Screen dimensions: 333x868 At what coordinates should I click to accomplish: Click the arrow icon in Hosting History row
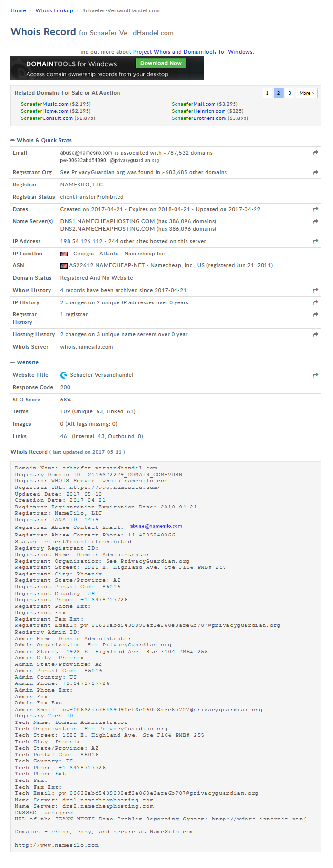[x=315, y=335]
